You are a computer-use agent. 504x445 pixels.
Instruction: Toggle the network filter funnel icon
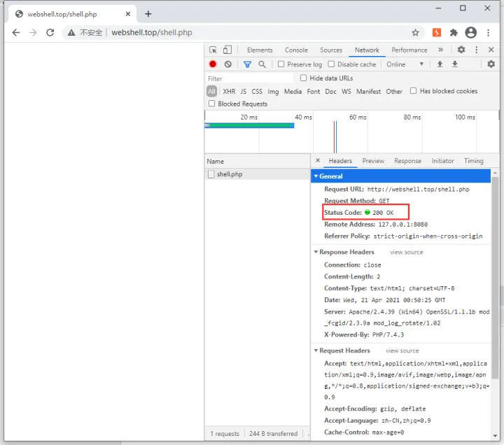coord(247,64)
